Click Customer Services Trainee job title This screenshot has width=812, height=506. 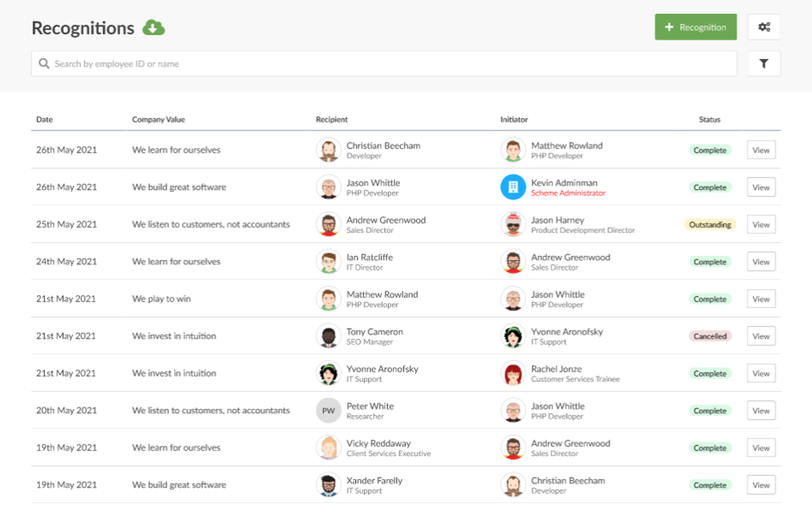pos(575,379)
